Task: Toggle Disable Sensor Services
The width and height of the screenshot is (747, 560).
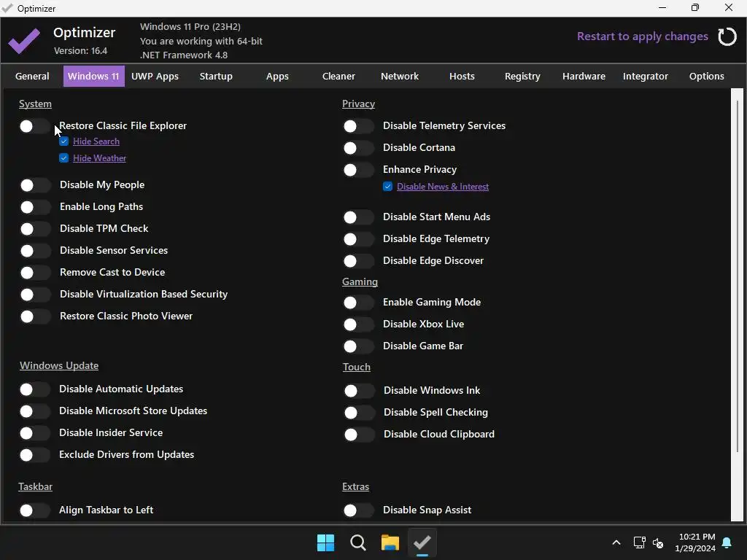Action: pos(35,251)
